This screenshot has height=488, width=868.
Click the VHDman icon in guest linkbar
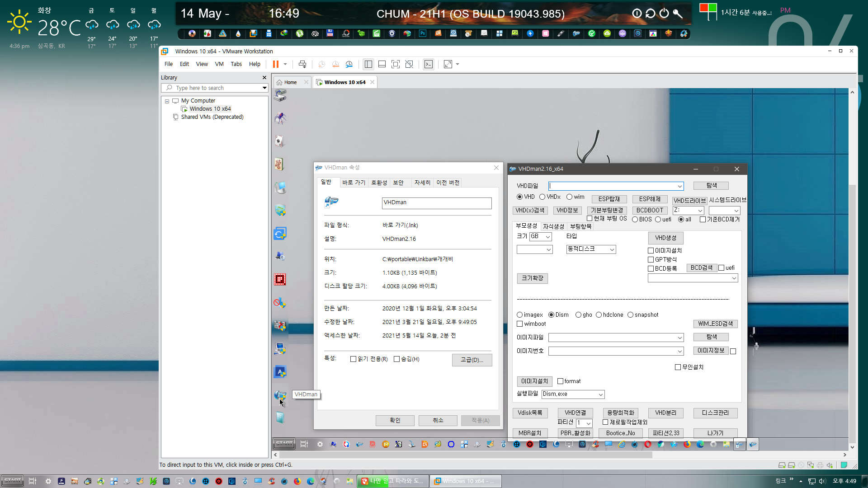tap(280, 395)
